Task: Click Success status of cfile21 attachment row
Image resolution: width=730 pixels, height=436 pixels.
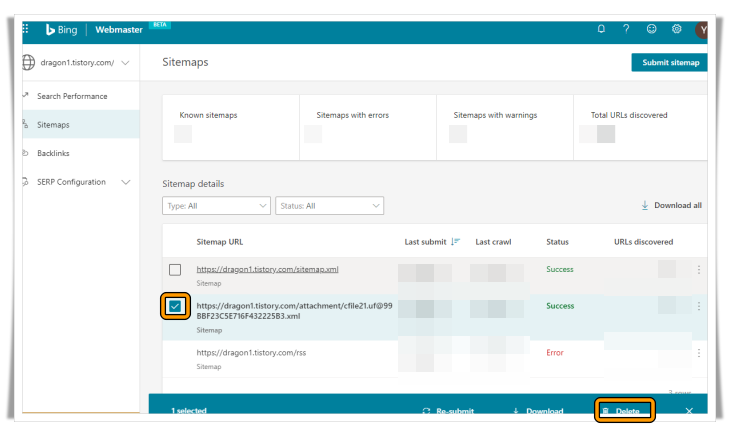Action: pos(560,306)
